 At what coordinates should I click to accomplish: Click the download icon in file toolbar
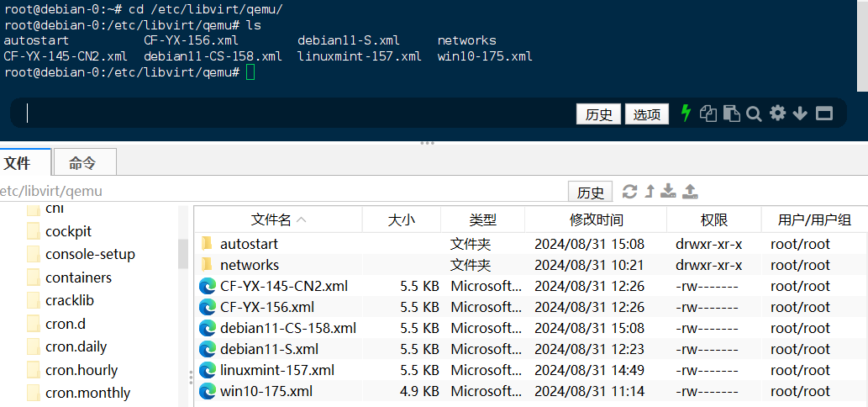[x=668, y=192]
